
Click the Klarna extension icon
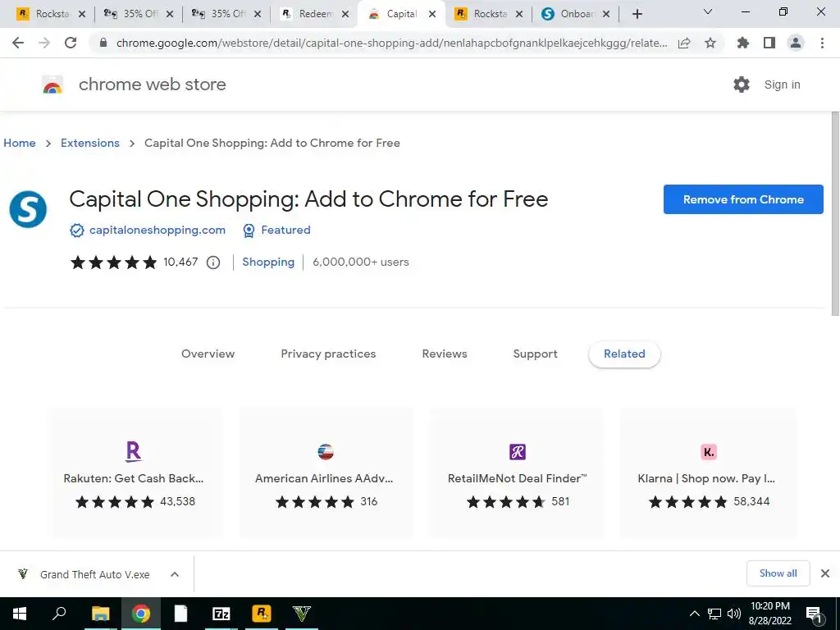coord(709,452)
